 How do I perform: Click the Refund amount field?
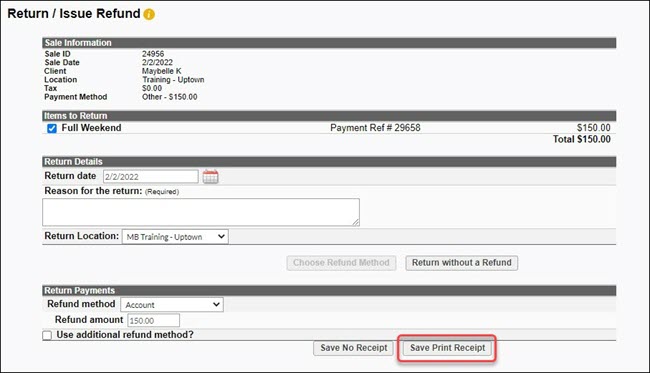tap(153, 320)
